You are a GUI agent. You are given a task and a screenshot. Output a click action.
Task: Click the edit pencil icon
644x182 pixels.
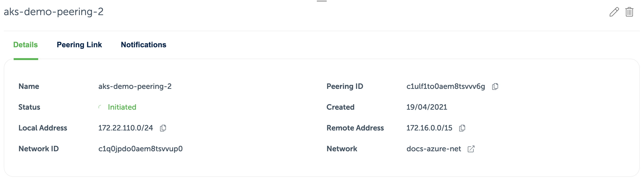[x=614, y=12]
